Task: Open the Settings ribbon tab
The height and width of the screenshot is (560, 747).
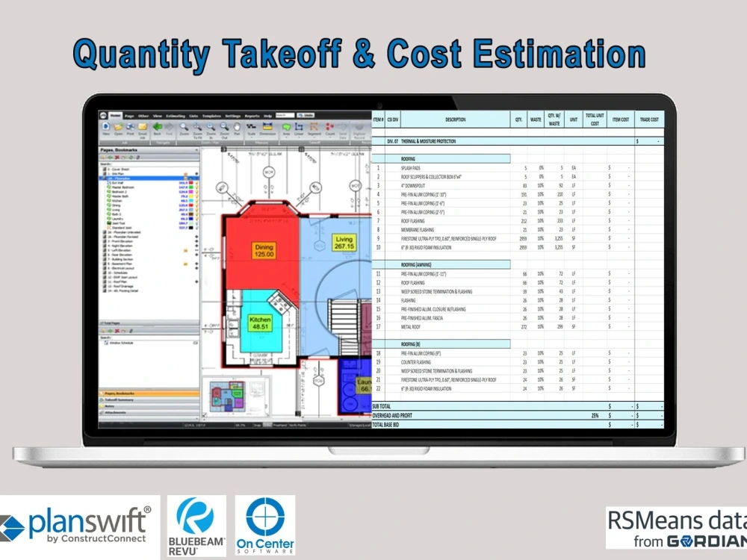Action: pyautogui.click(x=233, y=116)
